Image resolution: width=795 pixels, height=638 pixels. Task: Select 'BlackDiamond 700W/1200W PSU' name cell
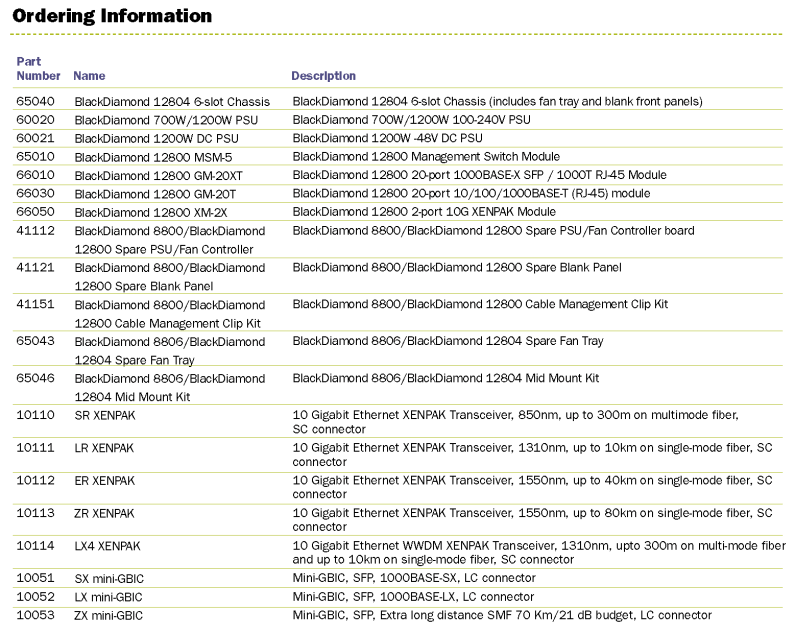166,120
